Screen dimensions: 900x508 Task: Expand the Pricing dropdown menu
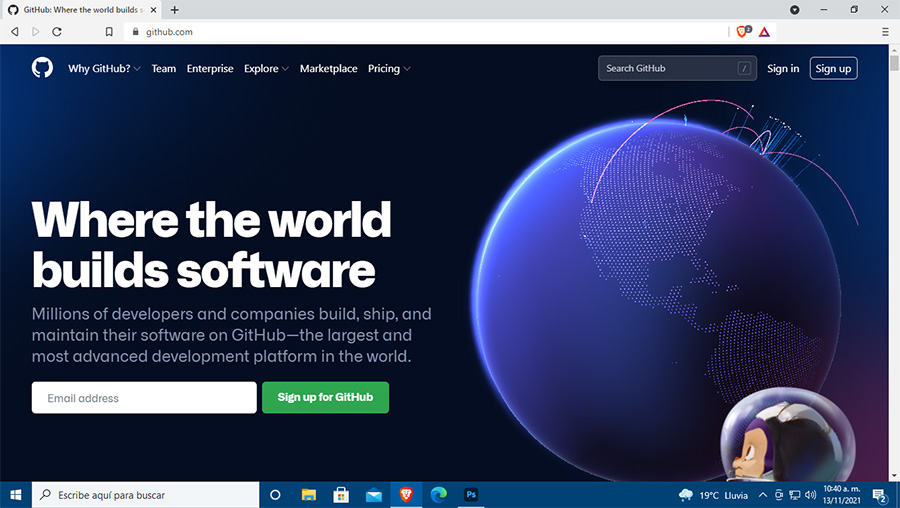point(389,68)
